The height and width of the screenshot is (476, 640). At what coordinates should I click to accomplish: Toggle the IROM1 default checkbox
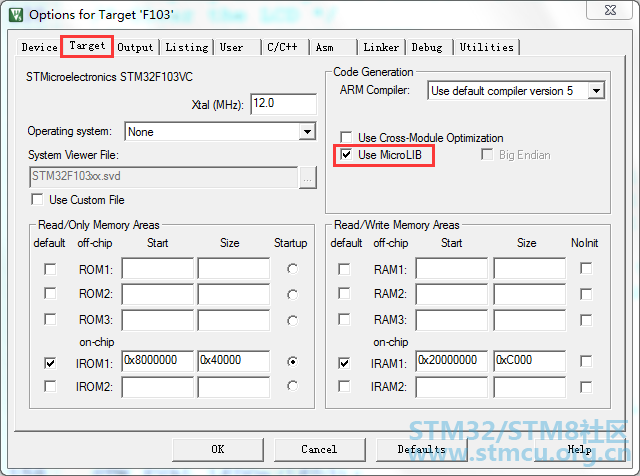50,360
